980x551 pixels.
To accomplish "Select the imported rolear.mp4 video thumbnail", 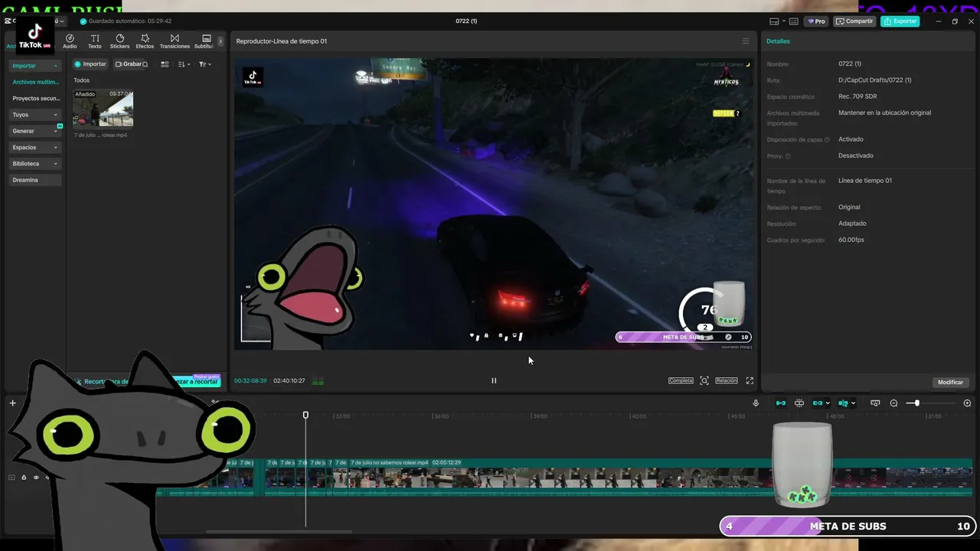I will [103, 109].
